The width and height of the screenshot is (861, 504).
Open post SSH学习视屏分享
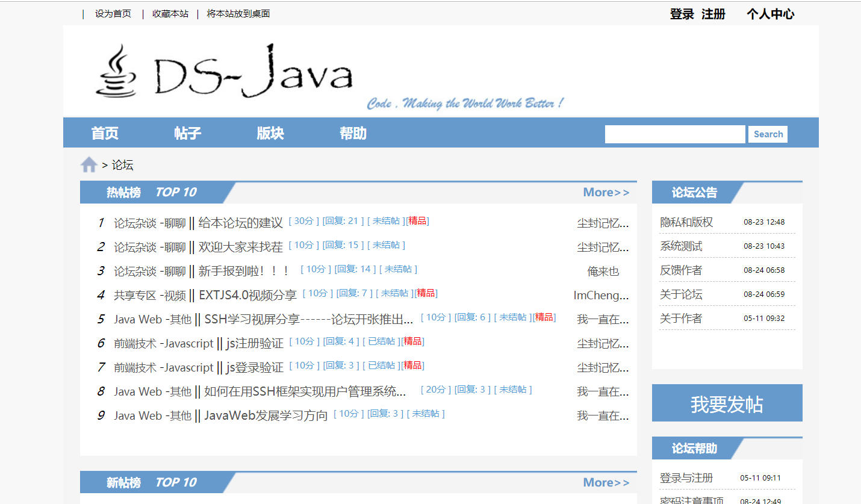coord(309,319)
